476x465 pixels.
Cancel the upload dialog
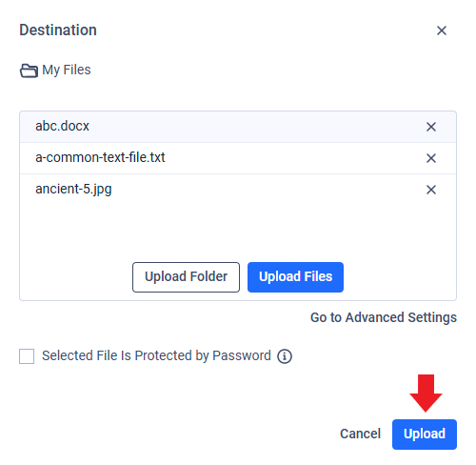coord(360,434)
